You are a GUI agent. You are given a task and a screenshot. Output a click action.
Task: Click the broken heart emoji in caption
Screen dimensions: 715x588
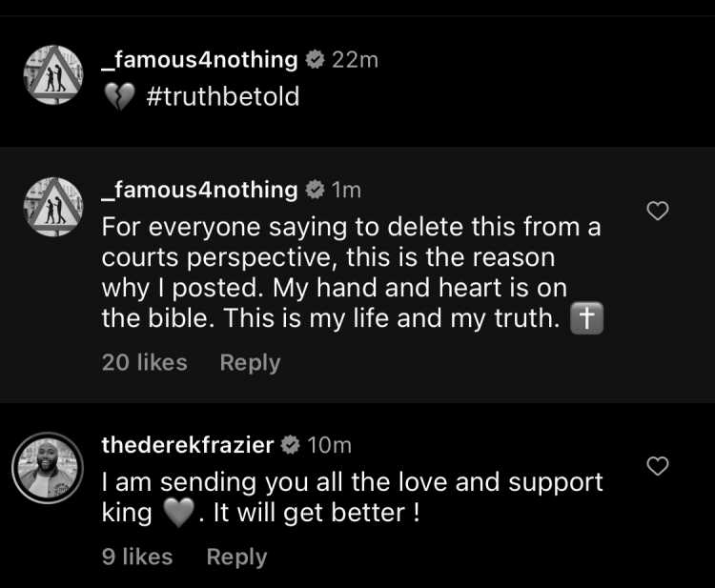click(119, 96)
